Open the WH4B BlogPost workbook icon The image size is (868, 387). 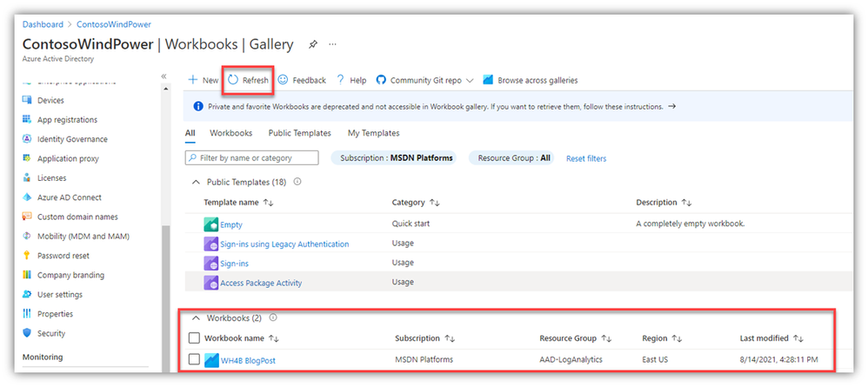coord(211,360)
